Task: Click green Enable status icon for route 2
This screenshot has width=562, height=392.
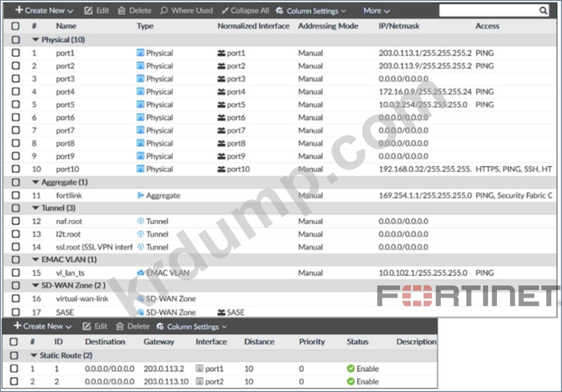Action: point(351,382)
